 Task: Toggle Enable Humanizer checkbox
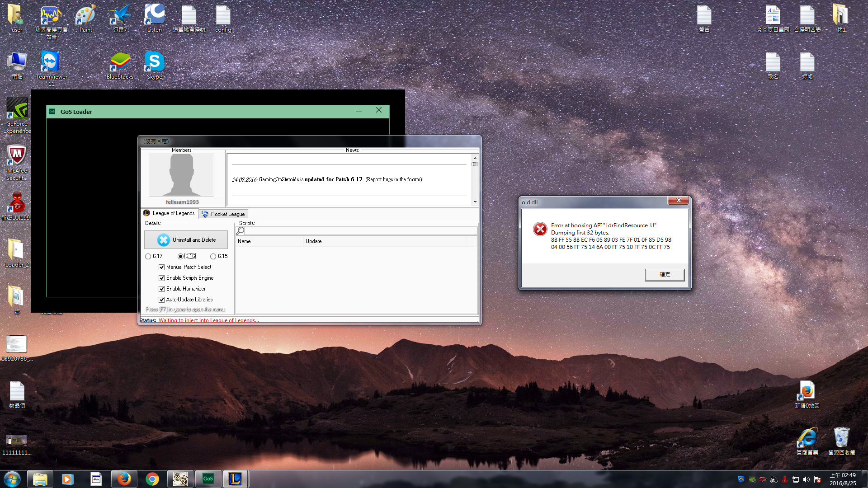coord(161,289)
